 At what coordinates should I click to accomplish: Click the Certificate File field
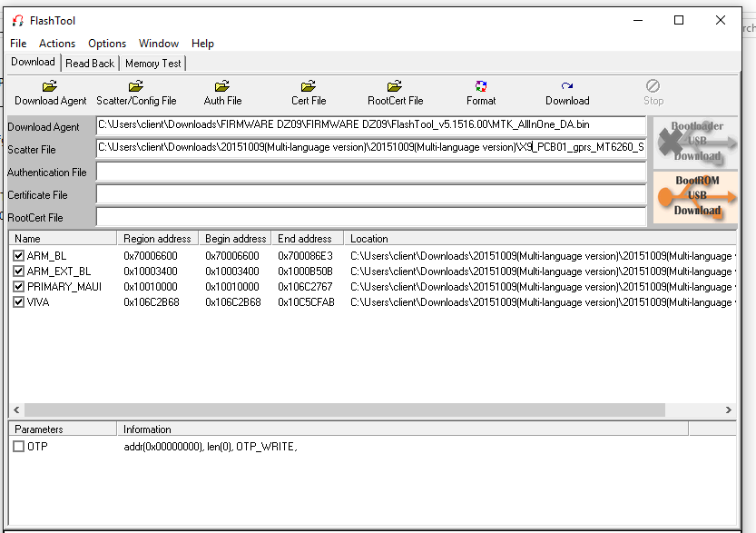371,194
